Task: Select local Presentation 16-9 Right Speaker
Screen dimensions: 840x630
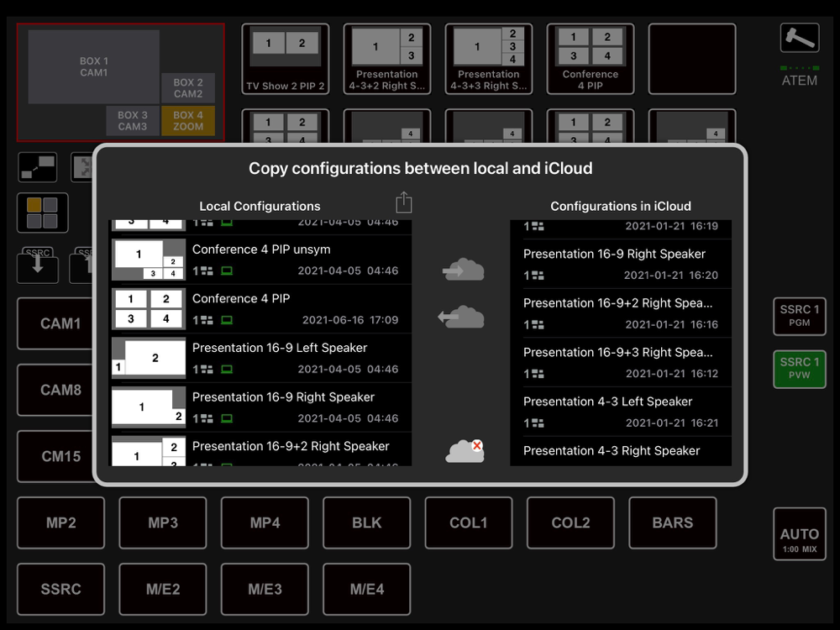Action: click(x=261, y=407)
